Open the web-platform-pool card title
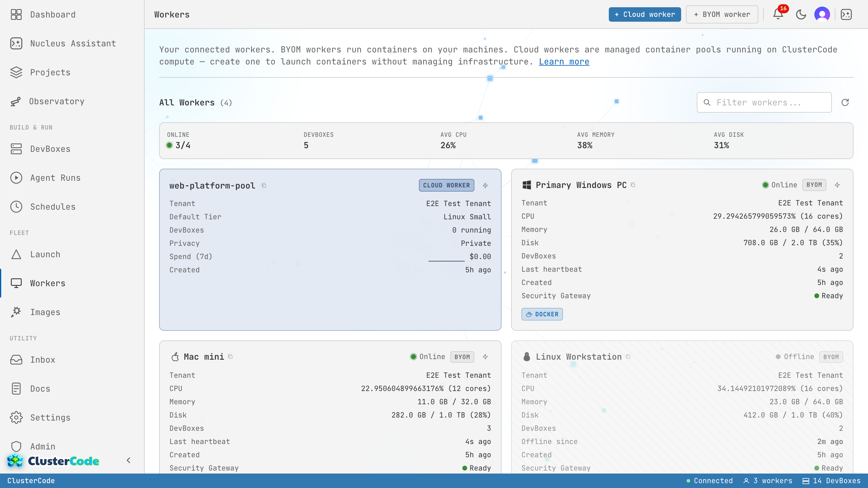868x488 pixels. tap(212, 186)
